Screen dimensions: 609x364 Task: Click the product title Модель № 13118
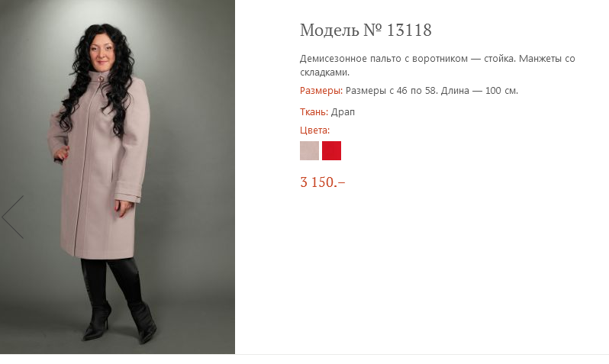366,30
